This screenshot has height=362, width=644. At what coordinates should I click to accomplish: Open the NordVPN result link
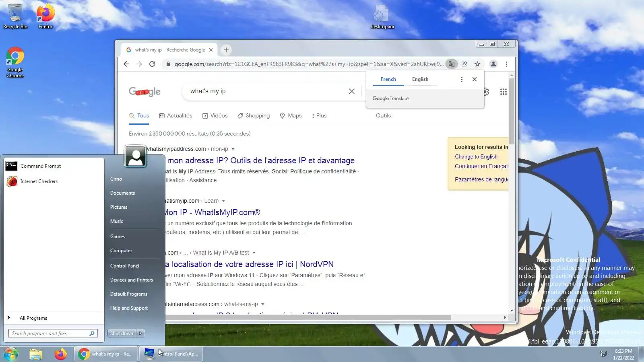point(249,264)
